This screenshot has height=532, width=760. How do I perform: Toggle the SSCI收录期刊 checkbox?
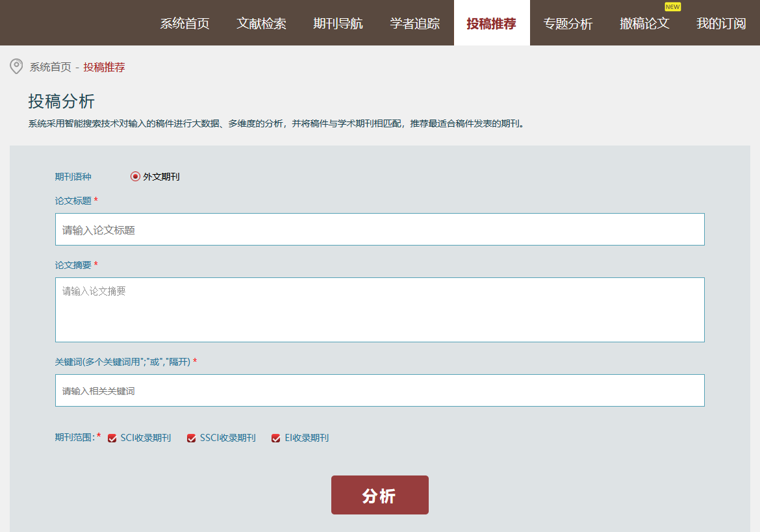192,438
